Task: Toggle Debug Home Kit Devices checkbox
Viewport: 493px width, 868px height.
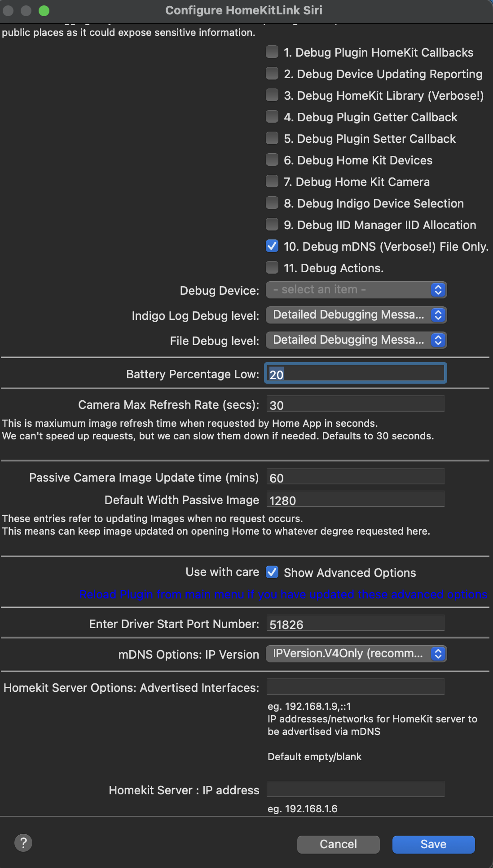Action: (x=272, y=160)
